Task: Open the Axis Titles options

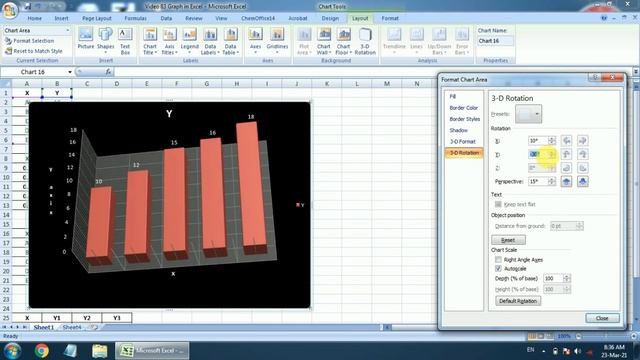Action: (169, 41)
